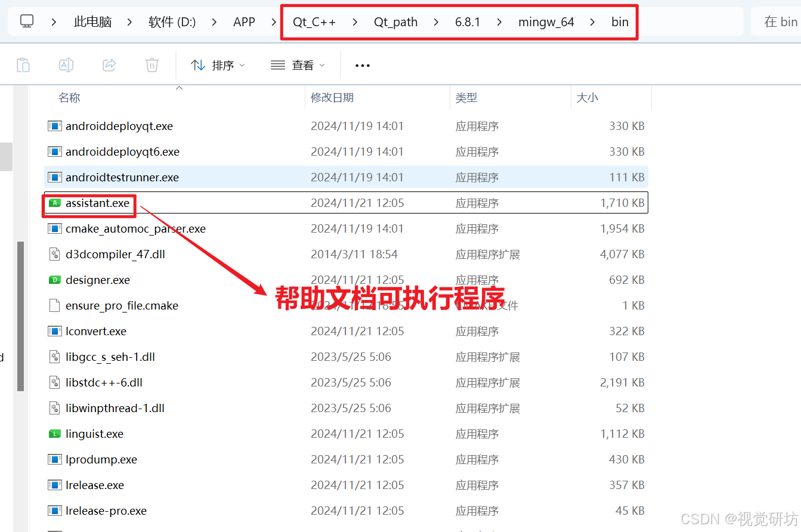Screen dimensions: 801x532
Task: Click the ensure_pro_file.cmake document icon
Action: point(55,305)
